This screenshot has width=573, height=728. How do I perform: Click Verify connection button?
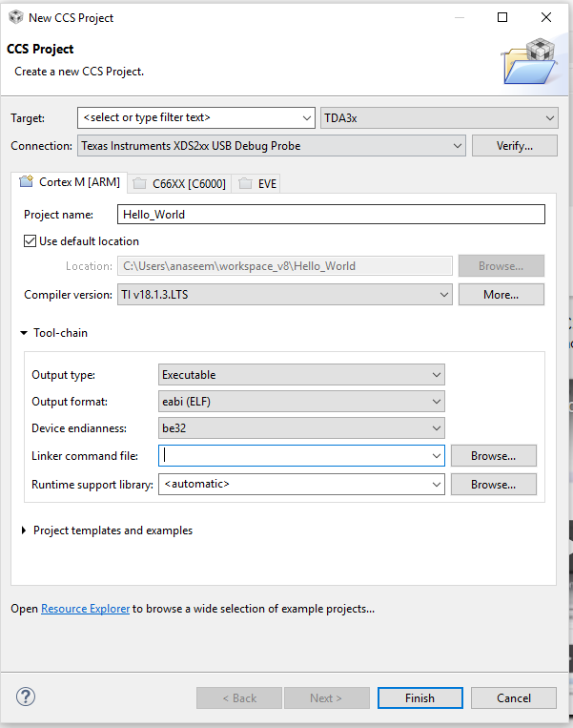coord(514,146)
